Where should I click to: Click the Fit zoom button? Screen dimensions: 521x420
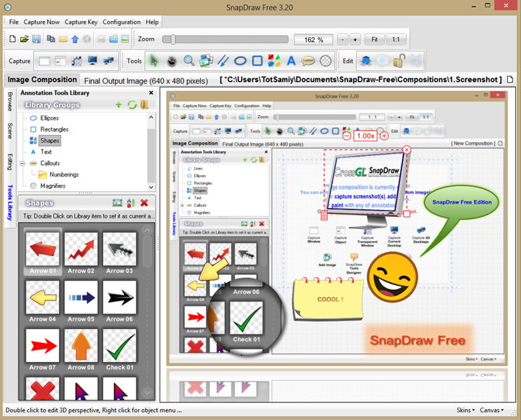coord(375,39)
